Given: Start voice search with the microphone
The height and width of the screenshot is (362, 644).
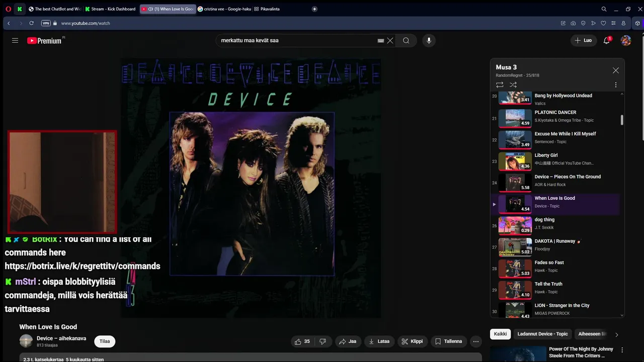Looking at the screenshot, I should 429,41.
